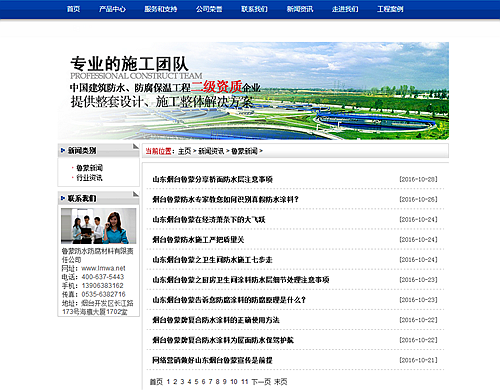Open article 聚氨酯防水涂料的正确使用方法
This screenshot has width=500, height=390.
[x=216, y=320]
